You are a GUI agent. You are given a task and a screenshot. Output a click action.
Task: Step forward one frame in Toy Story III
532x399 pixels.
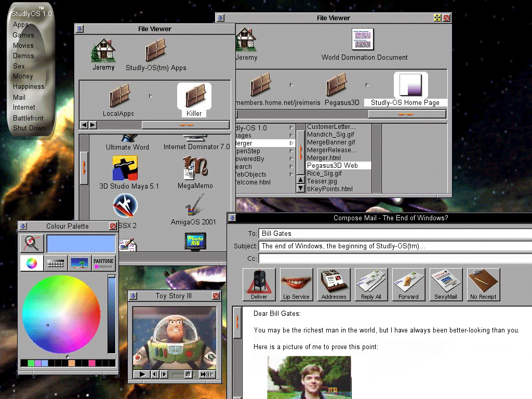(x=164, y=374)
